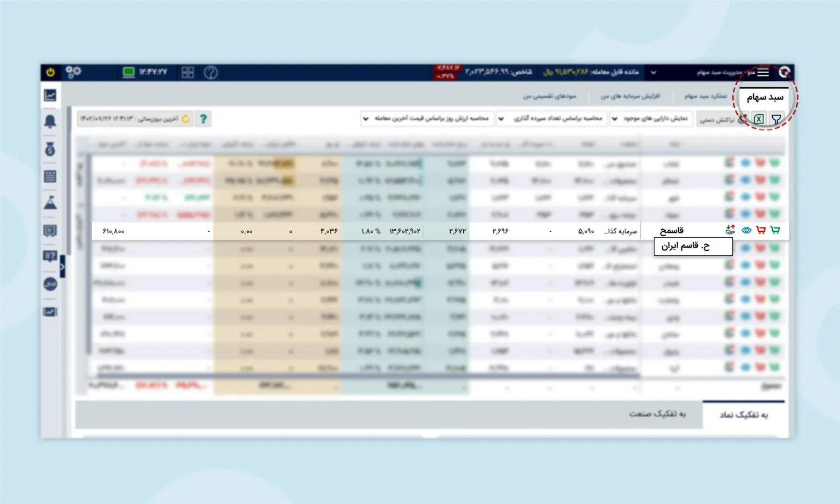Open the list table sidebar icon
Image resolution: width=840 pixels, height=504 pixels.
point(50,176)
